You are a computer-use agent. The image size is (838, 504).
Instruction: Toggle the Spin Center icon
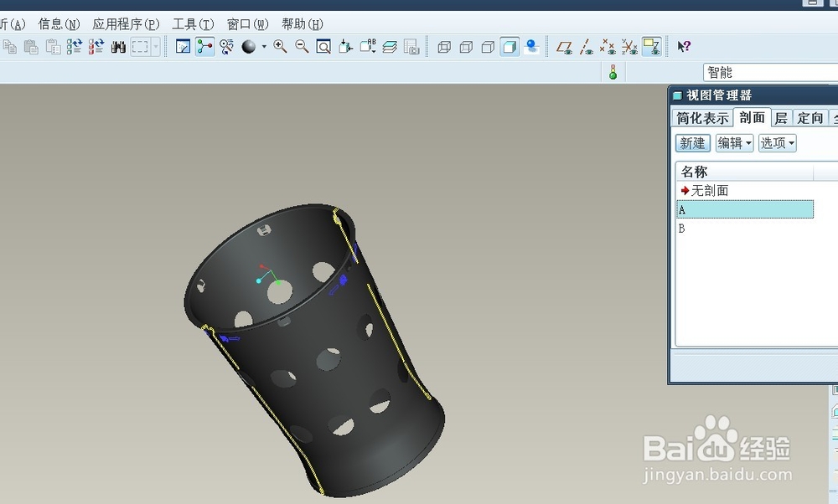point(204,47)
